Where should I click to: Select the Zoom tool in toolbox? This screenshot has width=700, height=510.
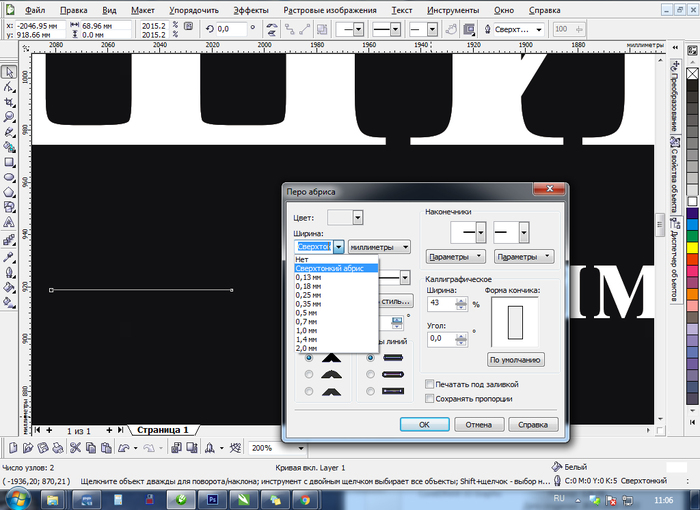point(9,116)
